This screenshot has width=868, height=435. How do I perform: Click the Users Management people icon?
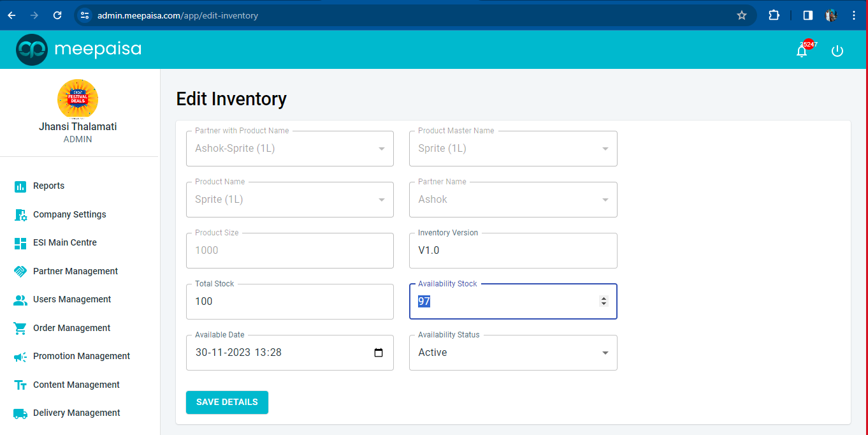click(20, 300)
